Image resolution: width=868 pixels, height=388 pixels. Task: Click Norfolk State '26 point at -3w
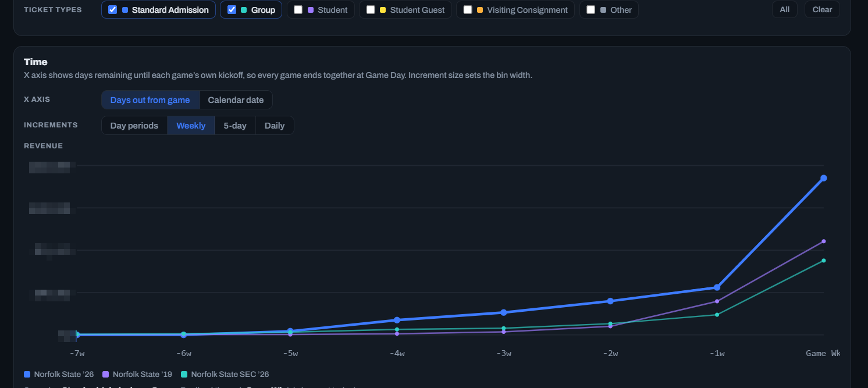[x=504, y=312]
